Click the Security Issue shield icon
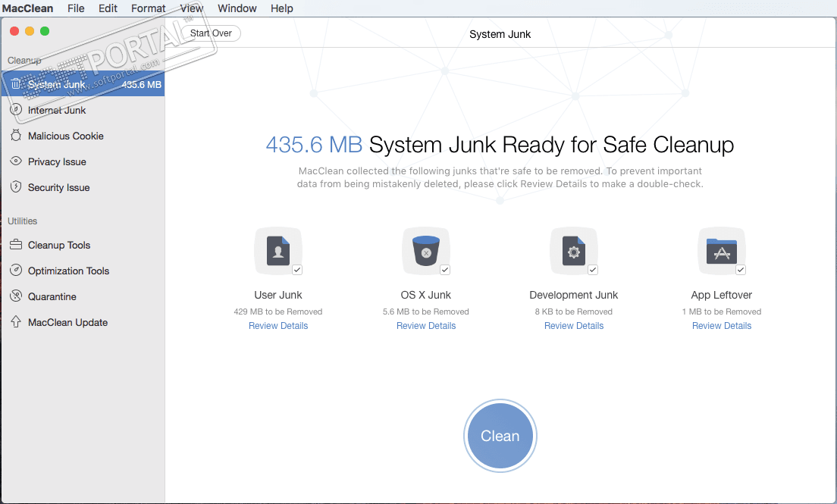837x504 pixels. (x=16, y=187)
